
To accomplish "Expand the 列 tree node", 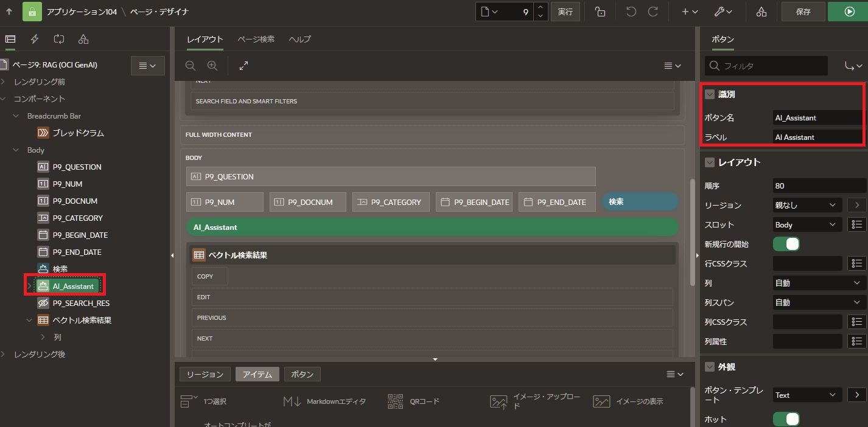I will (43, 337).
